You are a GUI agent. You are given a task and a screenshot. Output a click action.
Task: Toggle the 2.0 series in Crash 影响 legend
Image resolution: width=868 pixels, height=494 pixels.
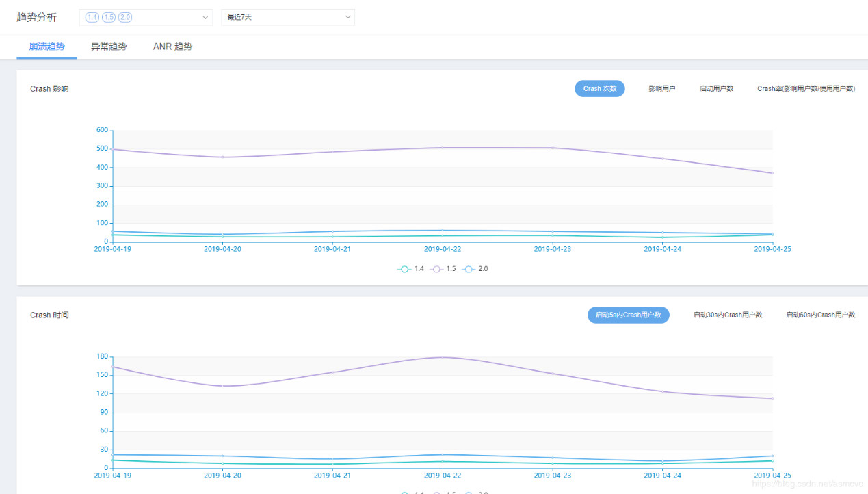pyautogui.click(x=475, y=269)
